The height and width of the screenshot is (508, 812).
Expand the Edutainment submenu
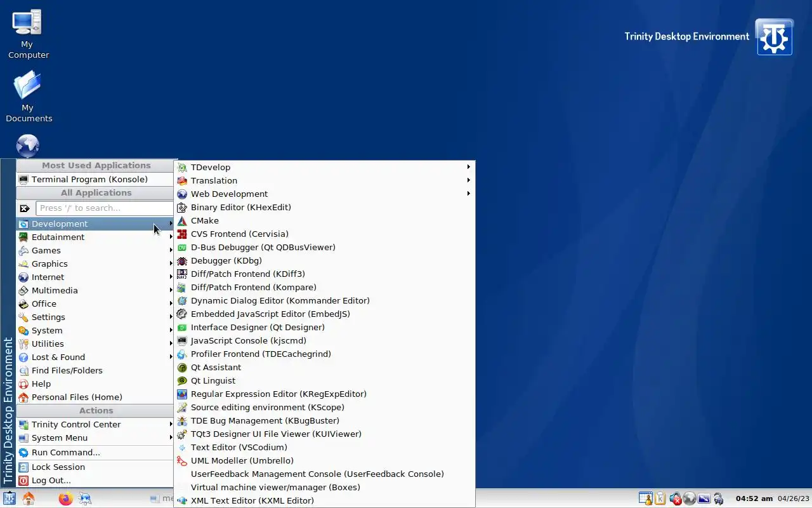click(x=95, y=237)
